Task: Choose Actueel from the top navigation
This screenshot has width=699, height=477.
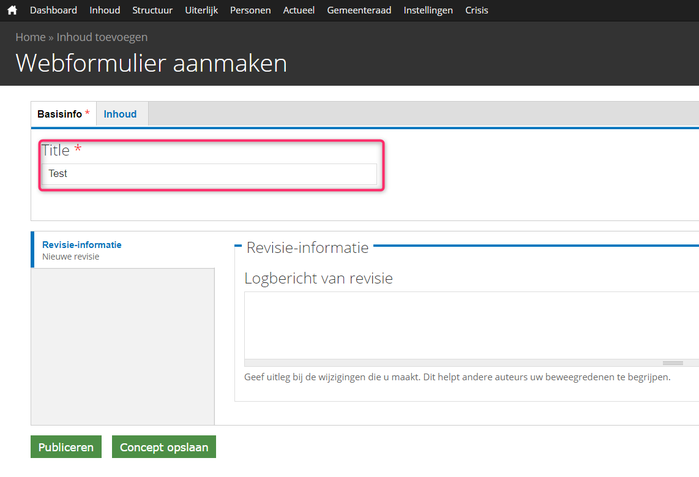Action: coord(299,10)
